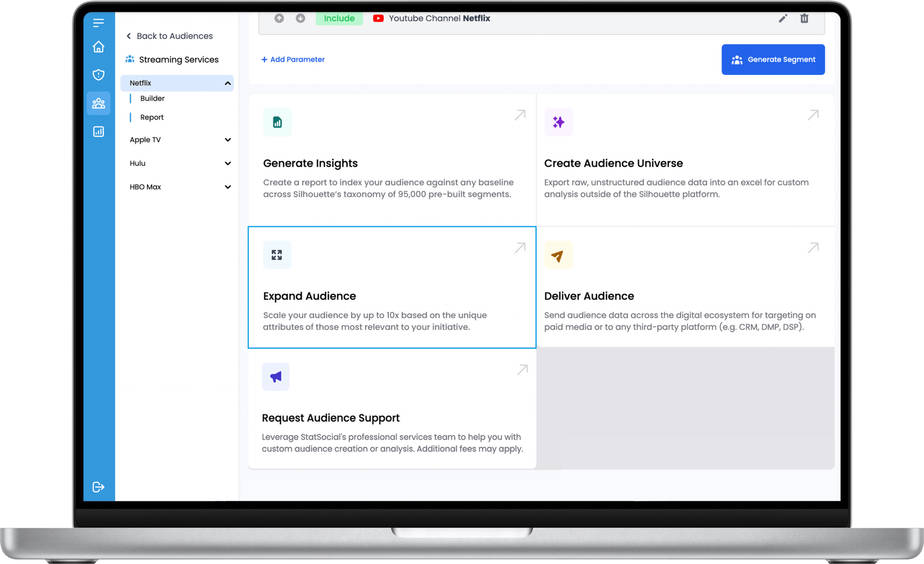
Task: Select the HBO Max audience label
Action: pyautogui.click(x=145, y=187)
